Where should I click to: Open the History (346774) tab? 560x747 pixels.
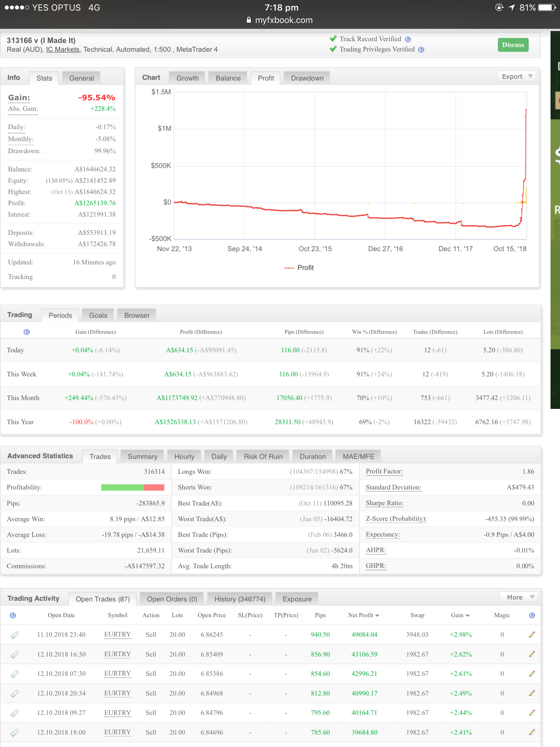(x=240, y=599)
